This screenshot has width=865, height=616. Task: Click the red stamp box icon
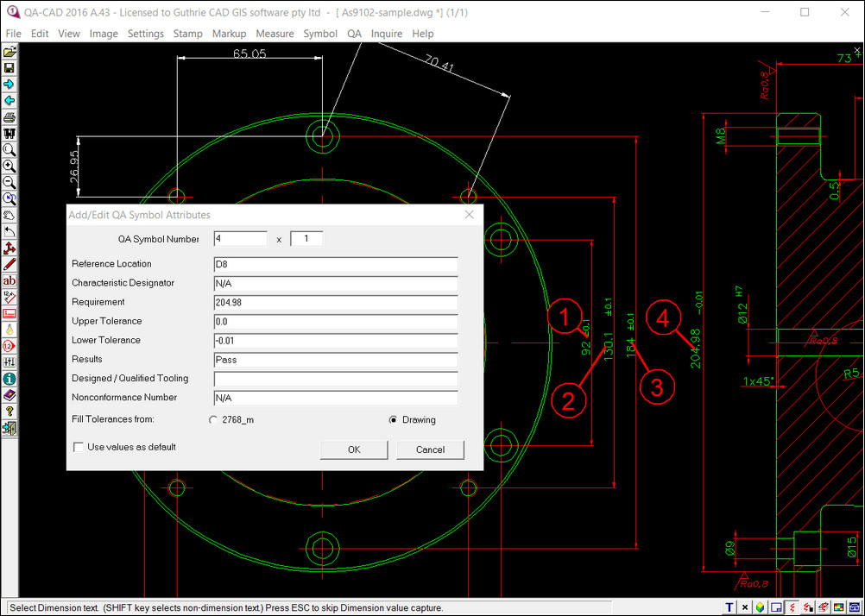pyautogui.click(x=9, y=313)
